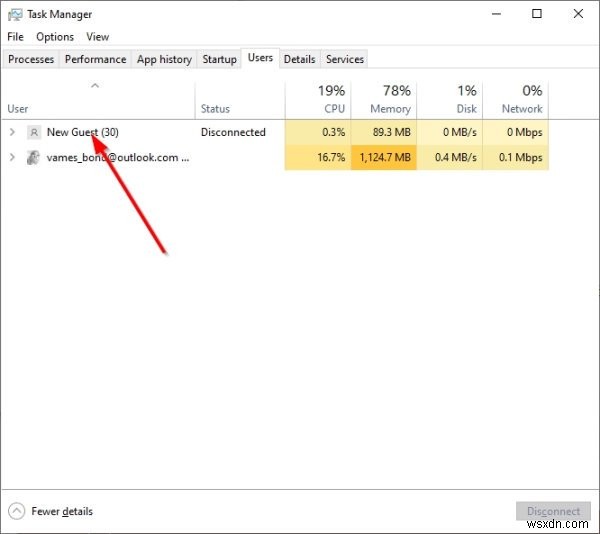Sort by the Disk column header
This screenshot has width=600, height=534.
(450, 100)
